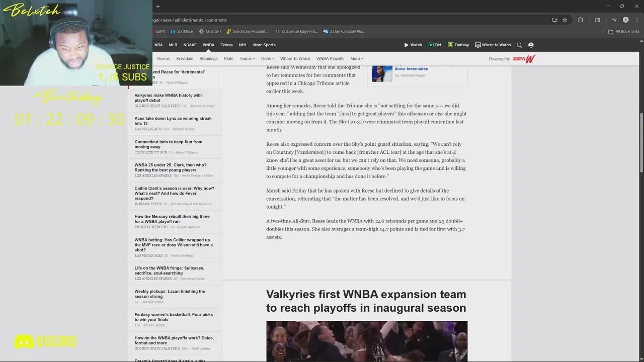Screen dimensions: 644x362
Task: Click the ESPN search magnifier icon
Action: [519, 45]
